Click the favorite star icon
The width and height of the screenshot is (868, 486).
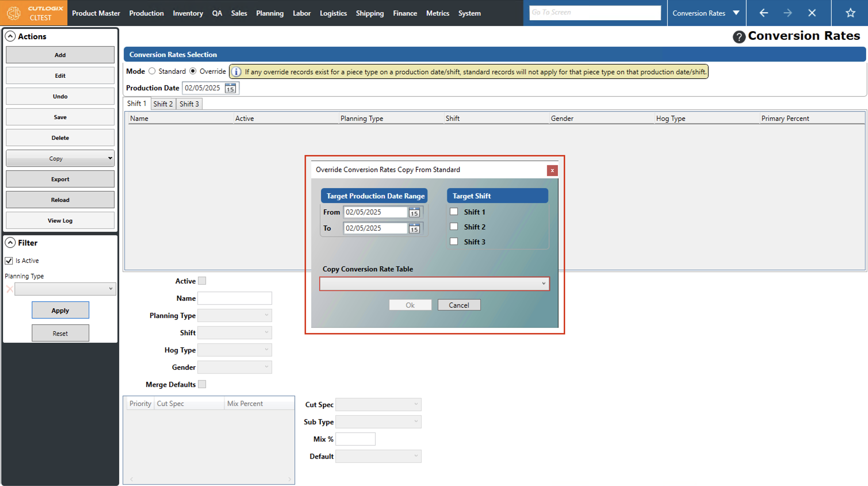click(850, 13)
